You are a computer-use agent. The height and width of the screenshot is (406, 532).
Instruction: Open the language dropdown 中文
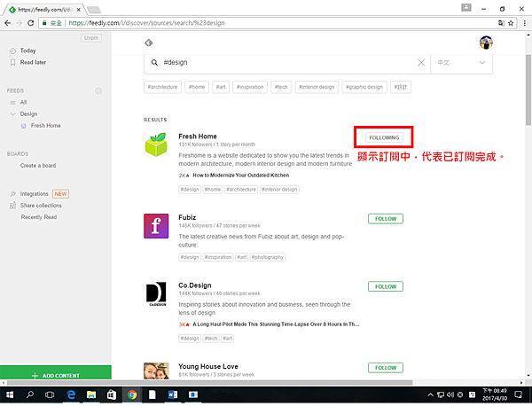(461, 63)
